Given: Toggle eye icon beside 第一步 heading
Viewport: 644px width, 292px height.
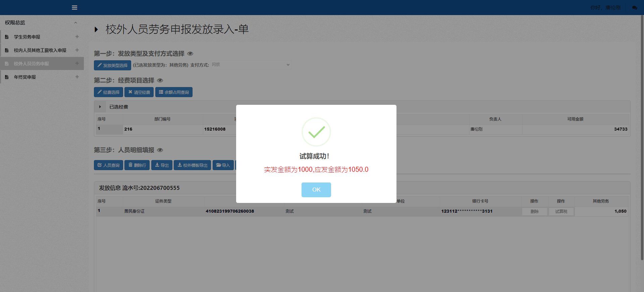Looking at the screenshot, I should coord(190,54).
